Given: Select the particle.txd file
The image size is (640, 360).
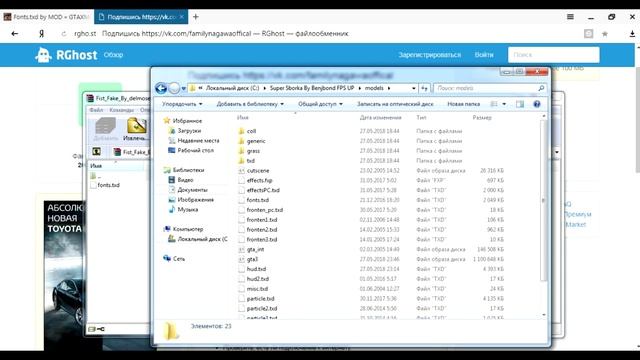Looking at the screenshot, I should pyautogui.click(x=260, y=299).
